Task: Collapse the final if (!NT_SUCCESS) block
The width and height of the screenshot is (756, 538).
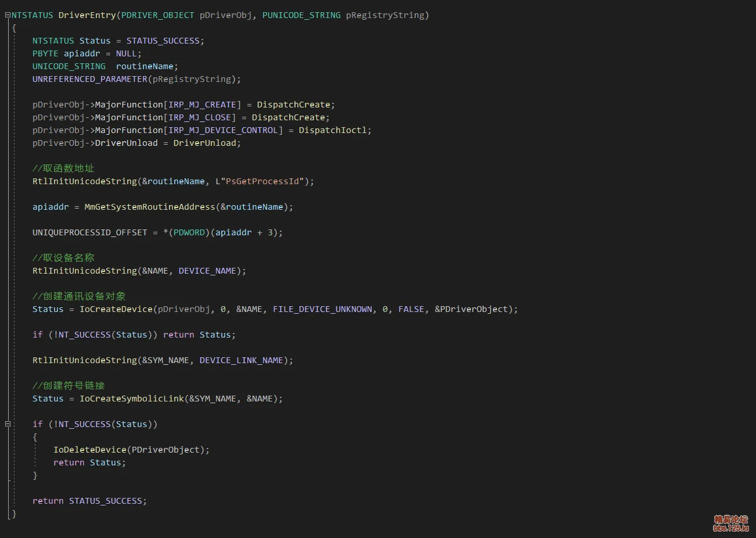Action: [8, 424]
